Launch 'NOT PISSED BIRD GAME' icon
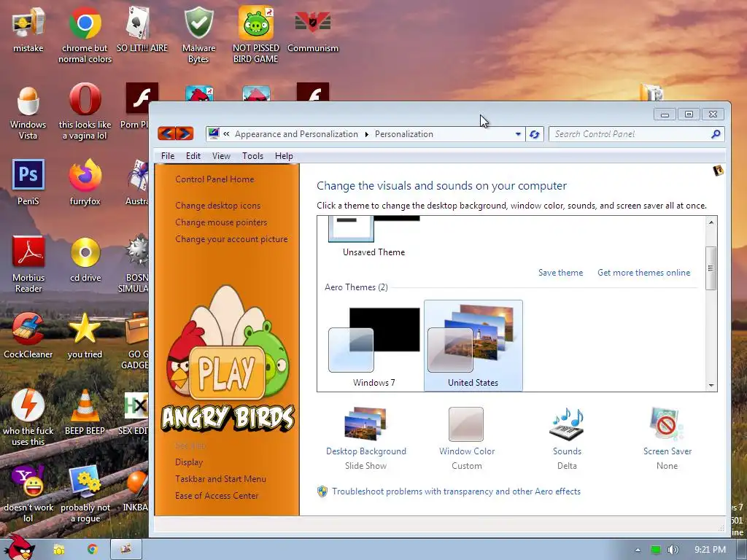 pos(256,23)
